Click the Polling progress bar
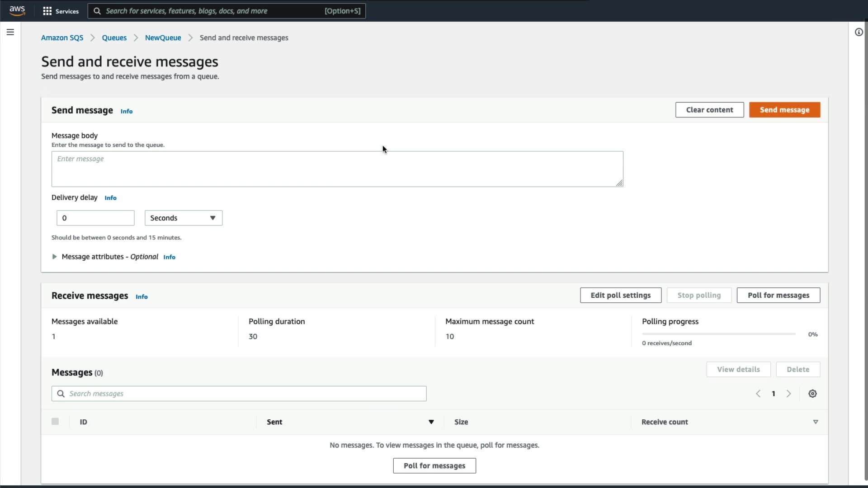 (718, 334)
